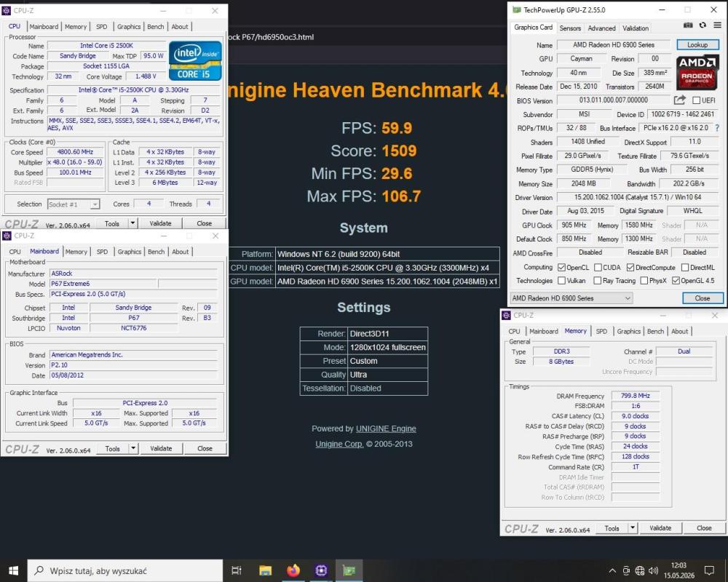Click Intel Core i5 logo in CPU-Z
The image size is (728, 582).
point(195,61)
